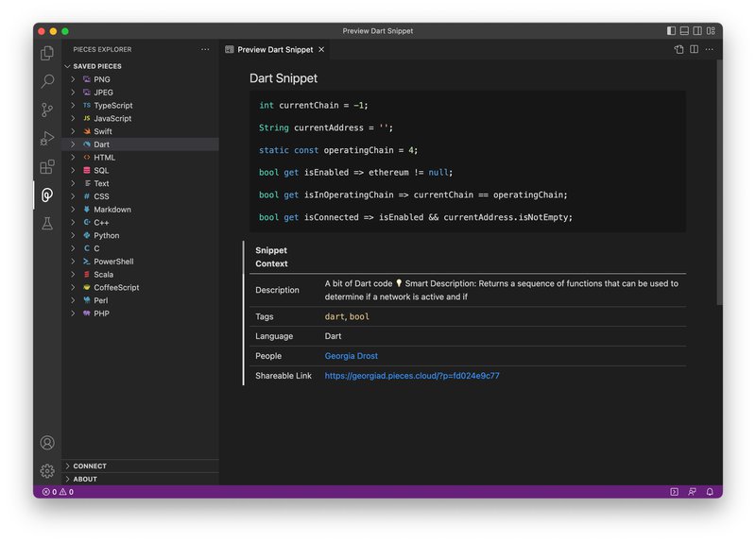
Task: Open Pieces Explorer More Actions ellipsis
Action: (205, 49)
